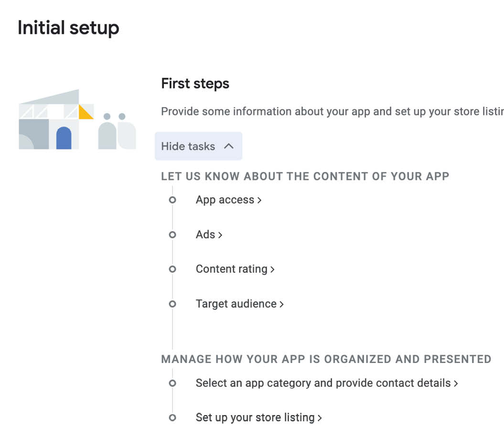Click the chevron arrow after App access
The height and width of the screenshot is (438, 504).
pyautogui.click(x=259, y=200)
